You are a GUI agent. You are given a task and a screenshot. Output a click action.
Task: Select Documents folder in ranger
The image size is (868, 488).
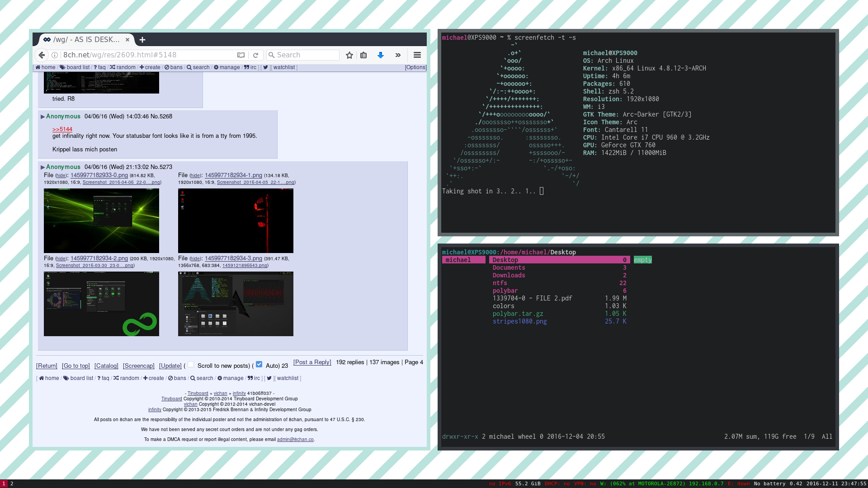[559, 268]
